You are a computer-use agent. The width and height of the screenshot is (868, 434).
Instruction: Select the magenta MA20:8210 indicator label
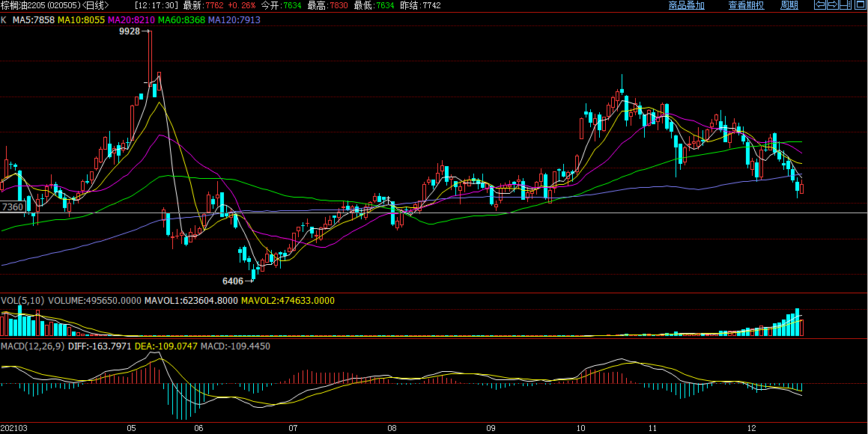131,19
